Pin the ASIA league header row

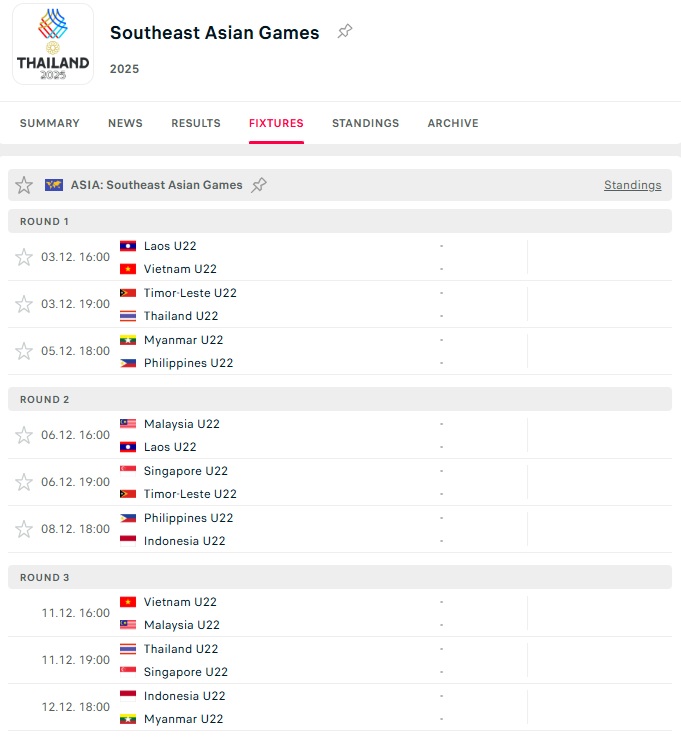coord(259,185)
